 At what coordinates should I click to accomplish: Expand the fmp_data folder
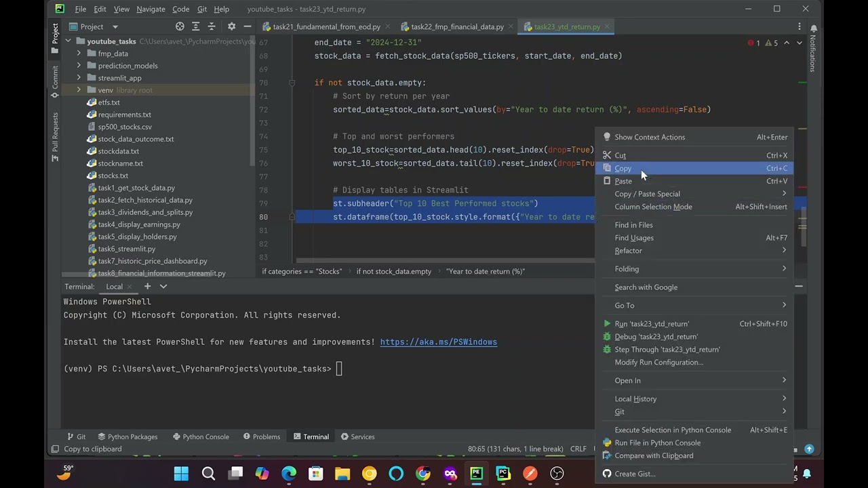[79, 54]
